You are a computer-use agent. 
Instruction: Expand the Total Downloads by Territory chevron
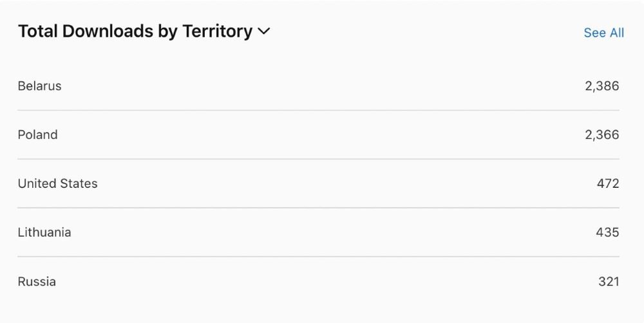coord(263,32)
